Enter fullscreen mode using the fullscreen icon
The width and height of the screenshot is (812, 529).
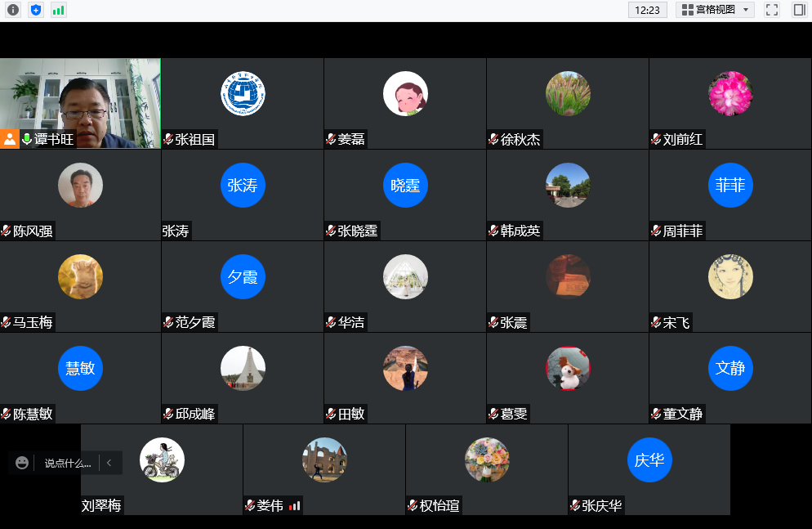772,10
